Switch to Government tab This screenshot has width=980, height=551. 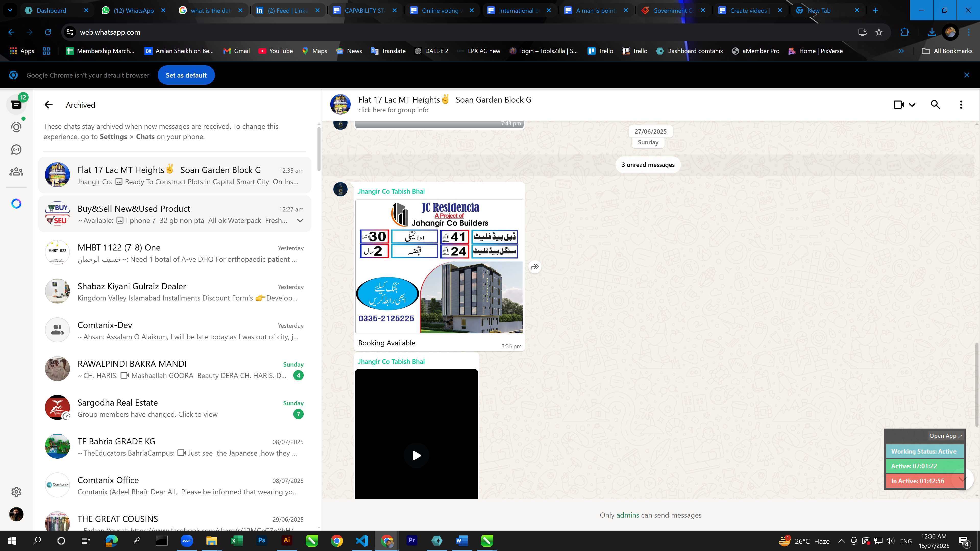(x=673, y=10)
